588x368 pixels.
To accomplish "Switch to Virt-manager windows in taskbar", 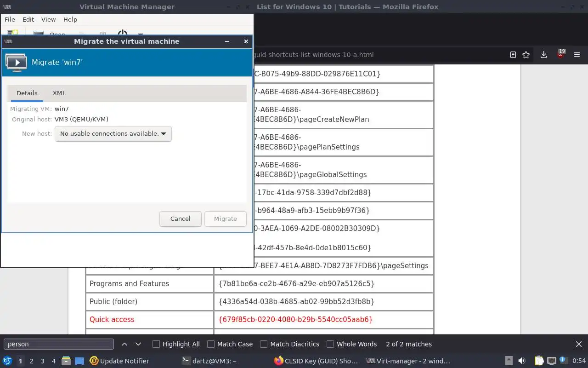I will pyautogui.click(x=408, y=361).
